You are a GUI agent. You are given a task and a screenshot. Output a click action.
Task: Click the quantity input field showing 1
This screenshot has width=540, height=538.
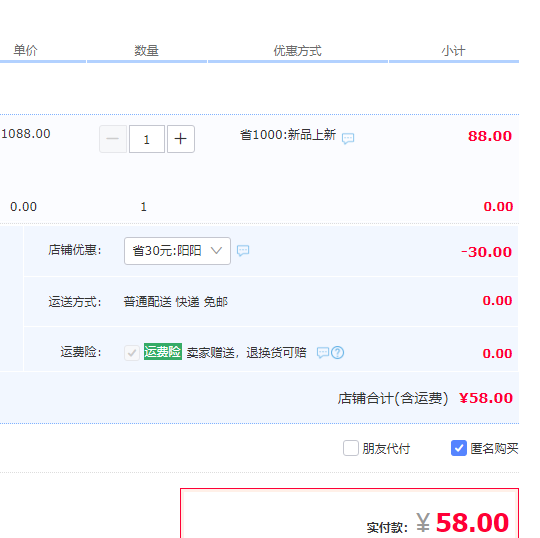(x=147, y=139)
